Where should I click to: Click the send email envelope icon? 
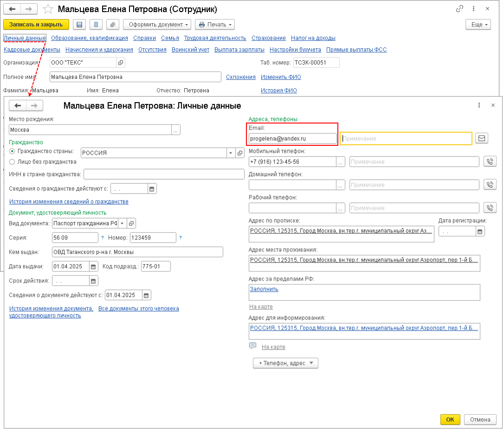[482, 138]
